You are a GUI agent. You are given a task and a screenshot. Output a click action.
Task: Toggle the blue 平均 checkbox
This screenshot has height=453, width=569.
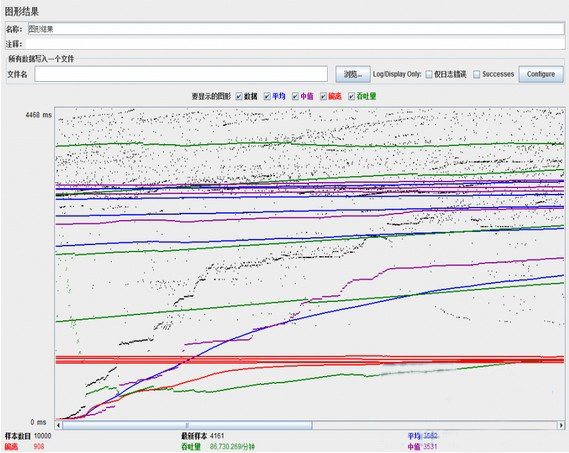(267, 96)
